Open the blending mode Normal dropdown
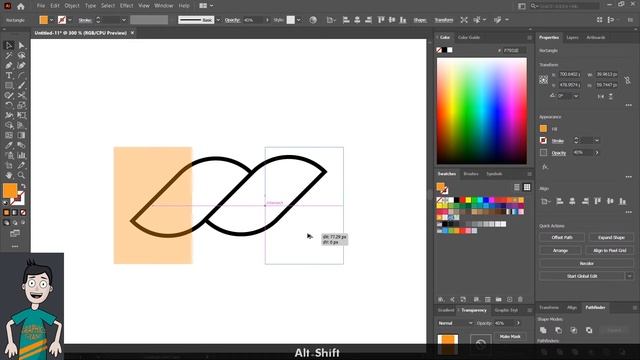 coord(455,323)
